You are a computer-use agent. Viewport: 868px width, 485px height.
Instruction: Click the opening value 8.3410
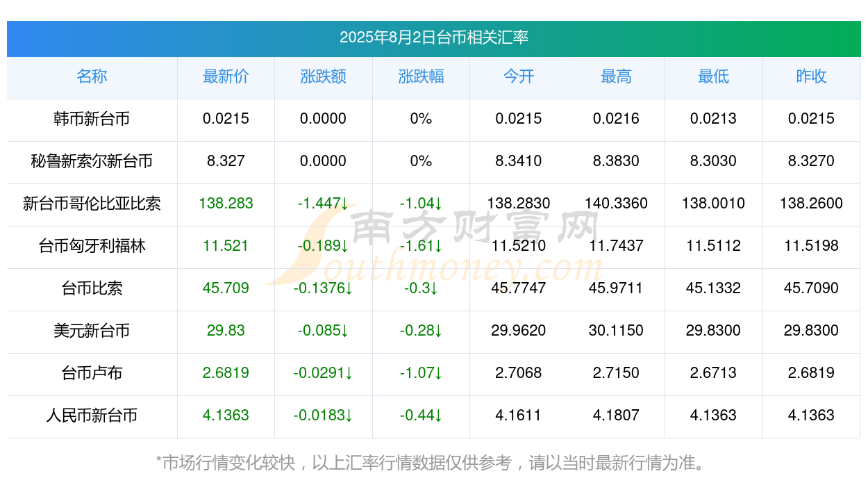tap(519, 161)
